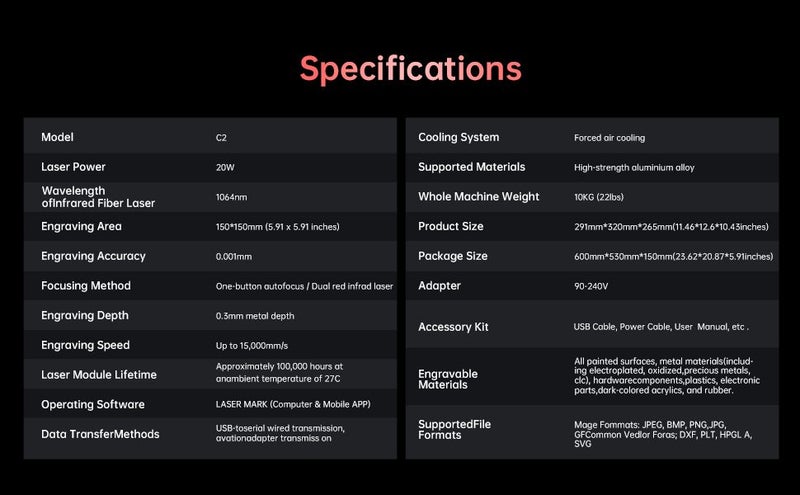Click the Forced air cooling value

(609, 138)
